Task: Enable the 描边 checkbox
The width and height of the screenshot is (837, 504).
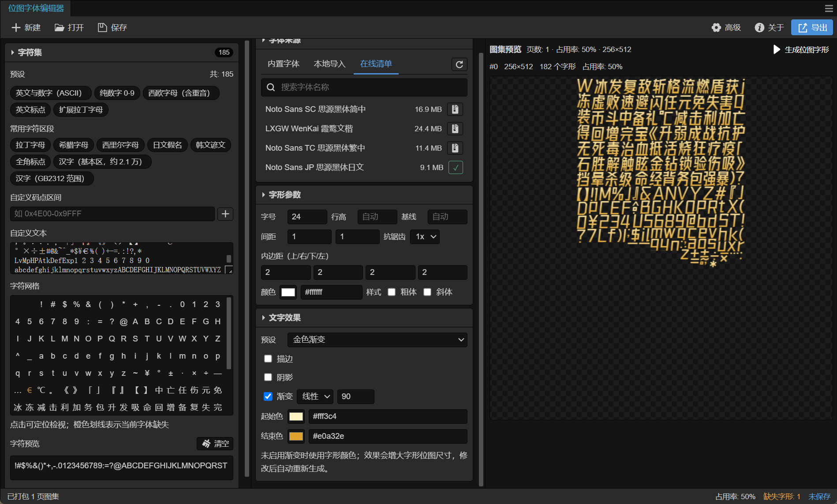Action: click(268, 359)
